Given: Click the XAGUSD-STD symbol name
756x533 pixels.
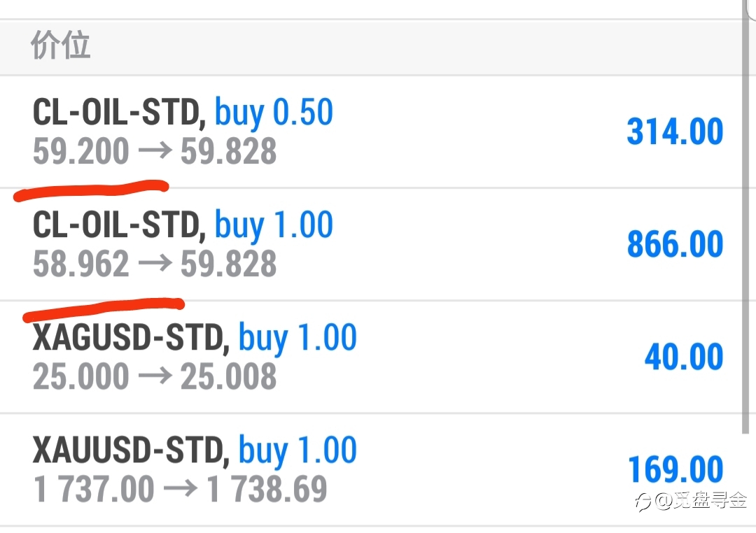Looking at the screenshot, I should tap(128, 337).
